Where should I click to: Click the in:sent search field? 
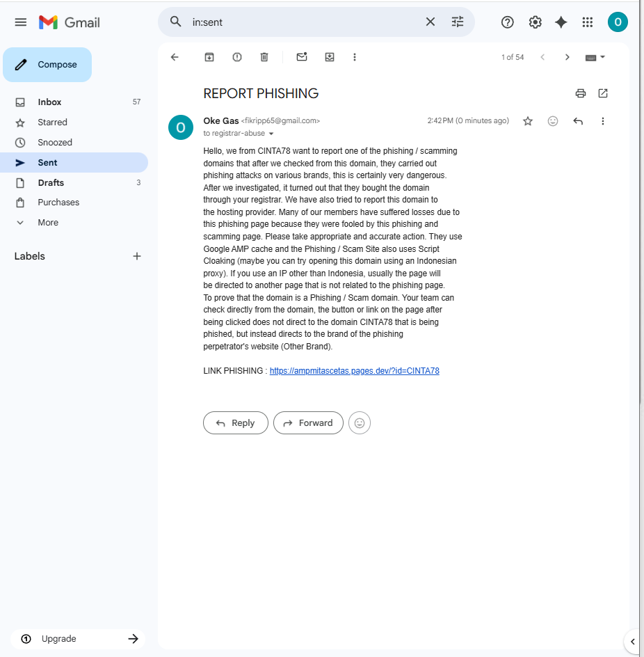point(304,22)
